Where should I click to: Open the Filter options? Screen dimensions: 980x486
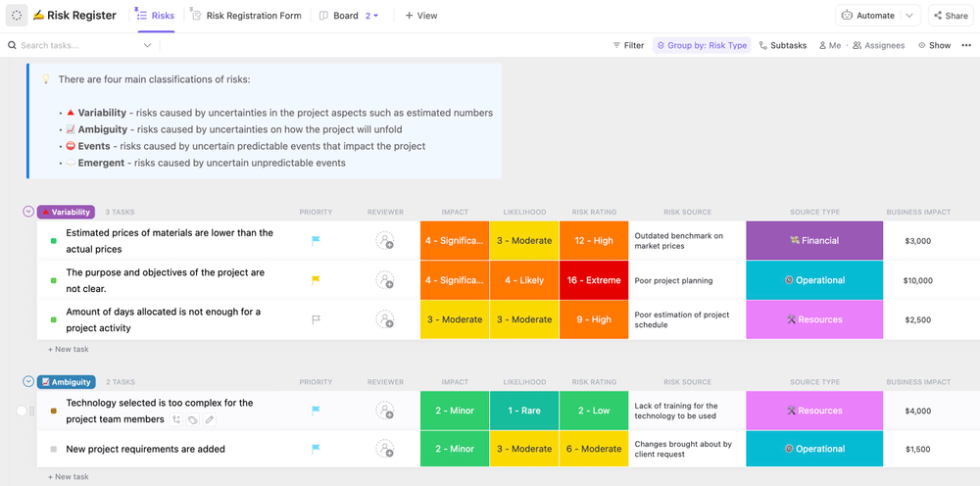click(x=628, y=45)
